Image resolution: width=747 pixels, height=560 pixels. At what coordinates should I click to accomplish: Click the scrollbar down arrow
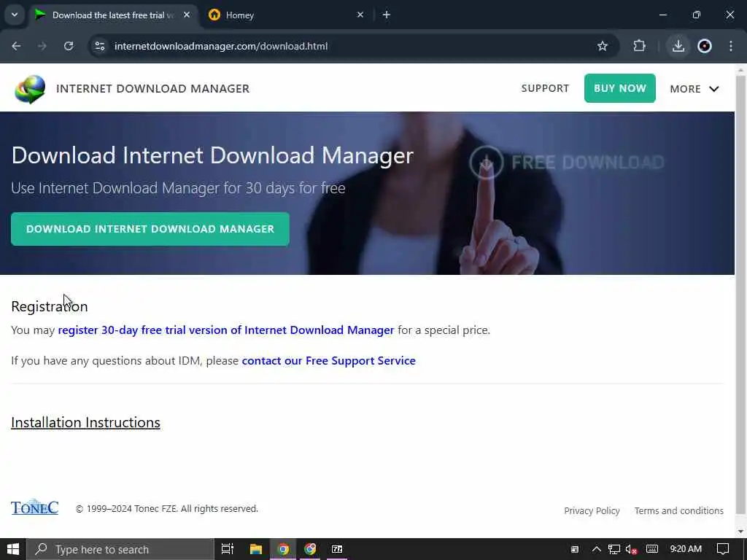tap(740, 531)
